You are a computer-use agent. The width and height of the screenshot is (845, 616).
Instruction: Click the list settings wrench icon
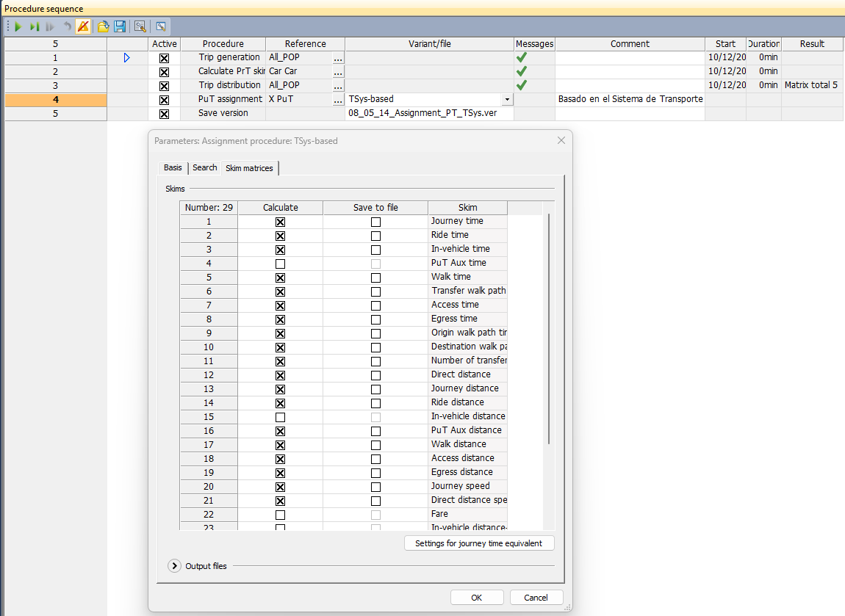(140, 26)
